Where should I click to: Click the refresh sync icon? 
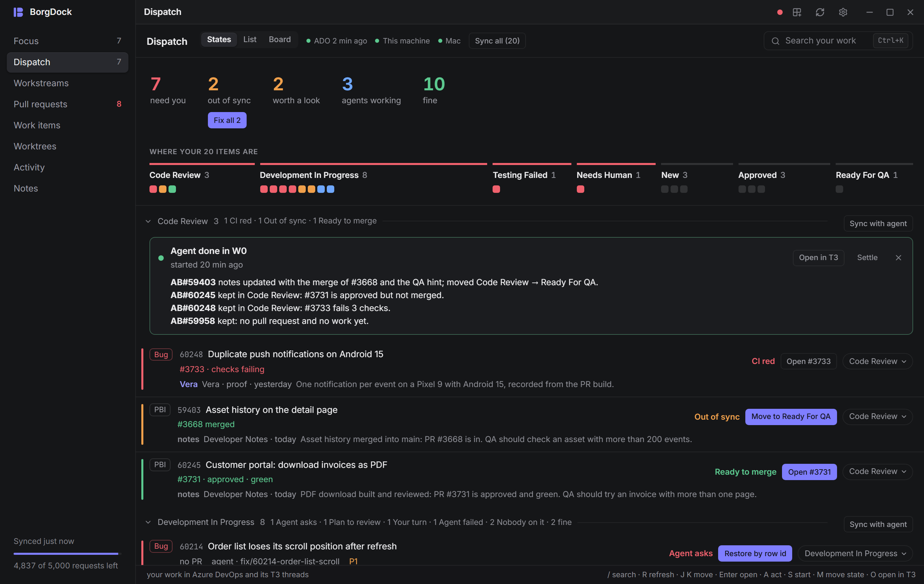[x=820, y=12]
